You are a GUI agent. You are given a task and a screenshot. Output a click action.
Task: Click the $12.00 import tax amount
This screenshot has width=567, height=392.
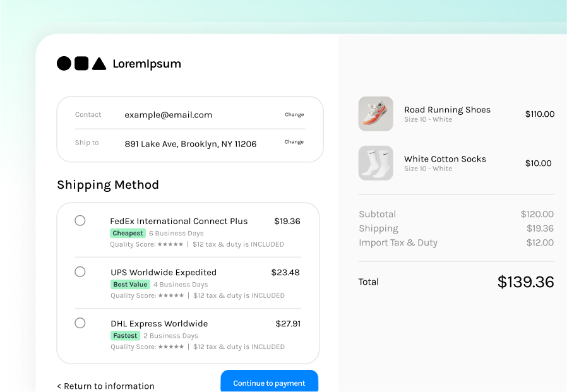[540, 242]
